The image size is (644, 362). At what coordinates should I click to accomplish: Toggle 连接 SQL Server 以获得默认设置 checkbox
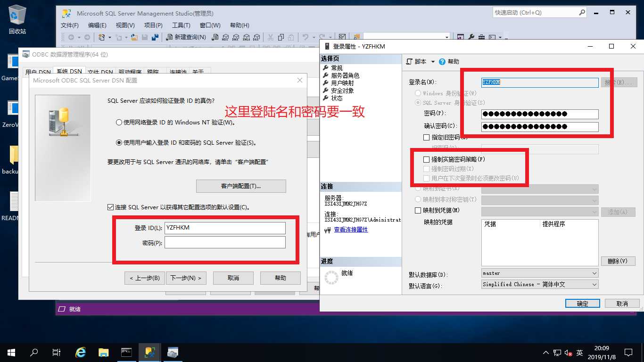coord(110,207)
